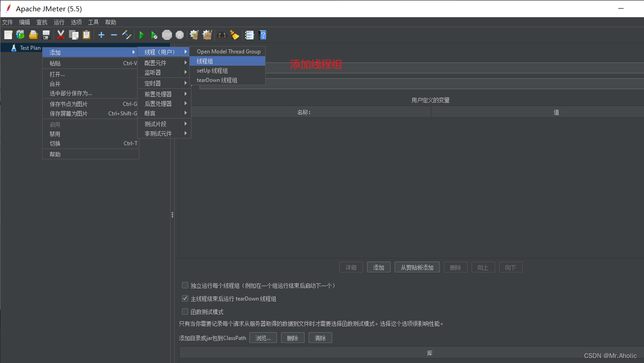The height and width of the screenshot is (363, 644).
Task: Click the Shutdown round X icon
Action: pyautogui.click(x=180, y=35)
